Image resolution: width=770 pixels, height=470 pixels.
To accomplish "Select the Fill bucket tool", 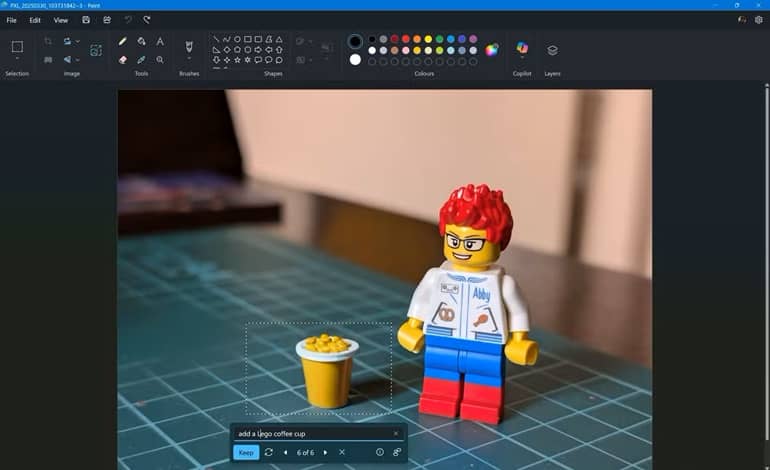I will click(141, 42).
